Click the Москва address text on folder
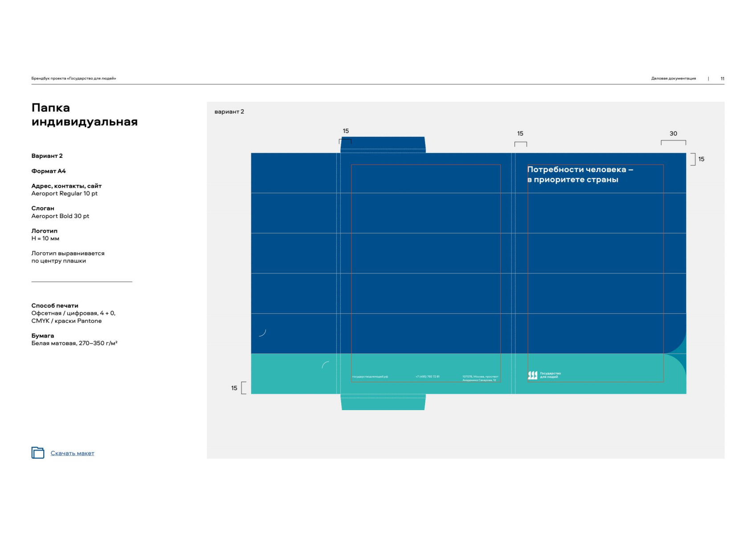Image resolution: width=756 pixels, height=535 pixels. point(480,379)
